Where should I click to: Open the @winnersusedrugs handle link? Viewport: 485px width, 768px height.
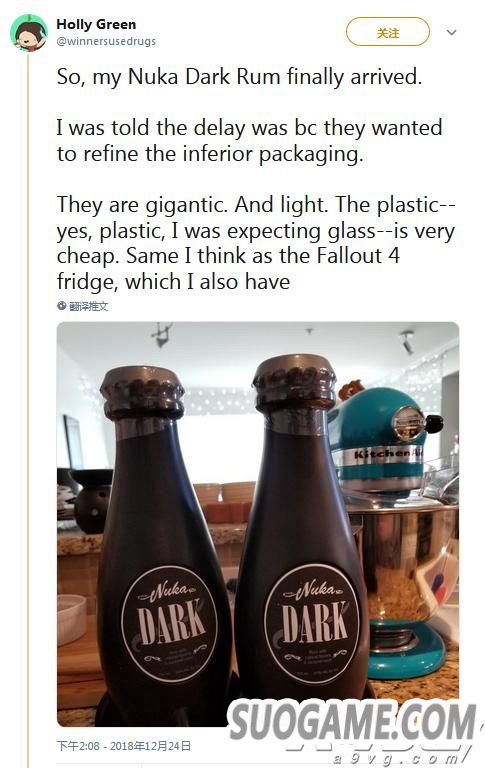tap(106, 41)
